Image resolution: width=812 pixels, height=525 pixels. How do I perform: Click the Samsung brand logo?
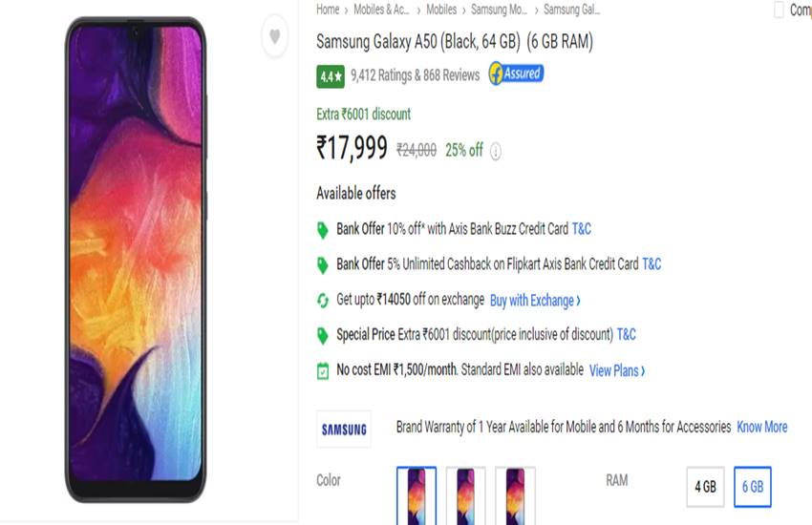tap(343, 430)
